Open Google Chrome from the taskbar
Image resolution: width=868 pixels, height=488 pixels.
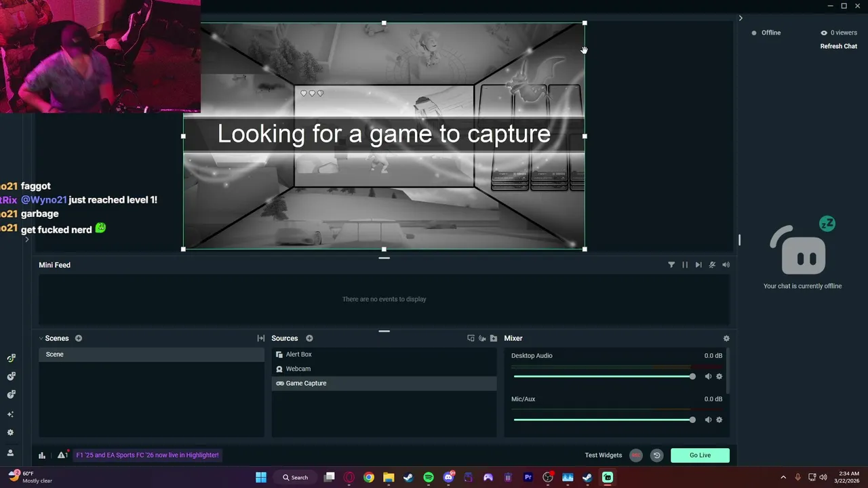tap(369, 477)
